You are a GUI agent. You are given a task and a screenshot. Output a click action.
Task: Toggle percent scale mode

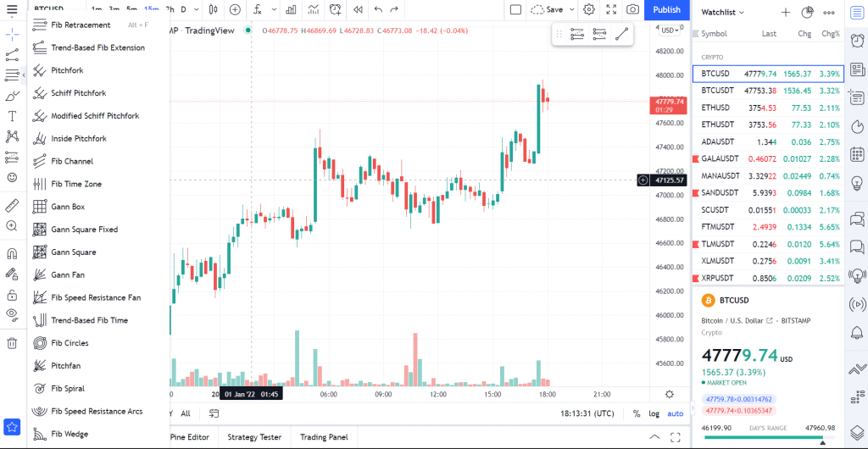click(x=637, y=413)
